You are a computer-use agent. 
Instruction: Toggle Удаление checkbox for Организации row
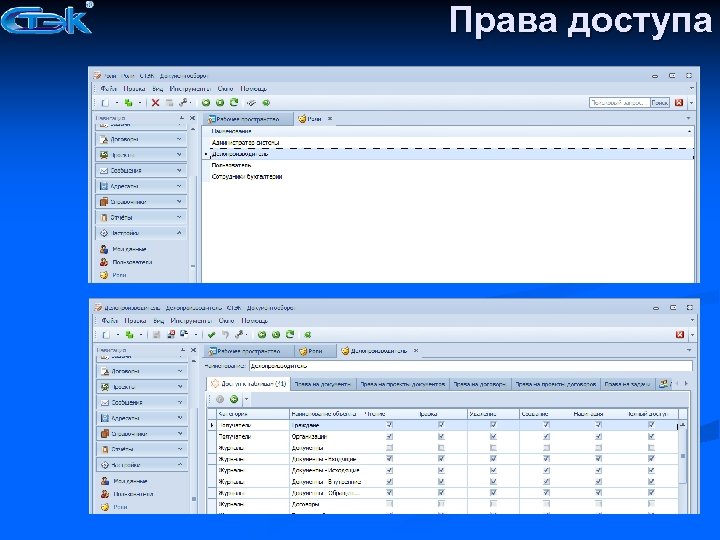[x=493, y=436]
